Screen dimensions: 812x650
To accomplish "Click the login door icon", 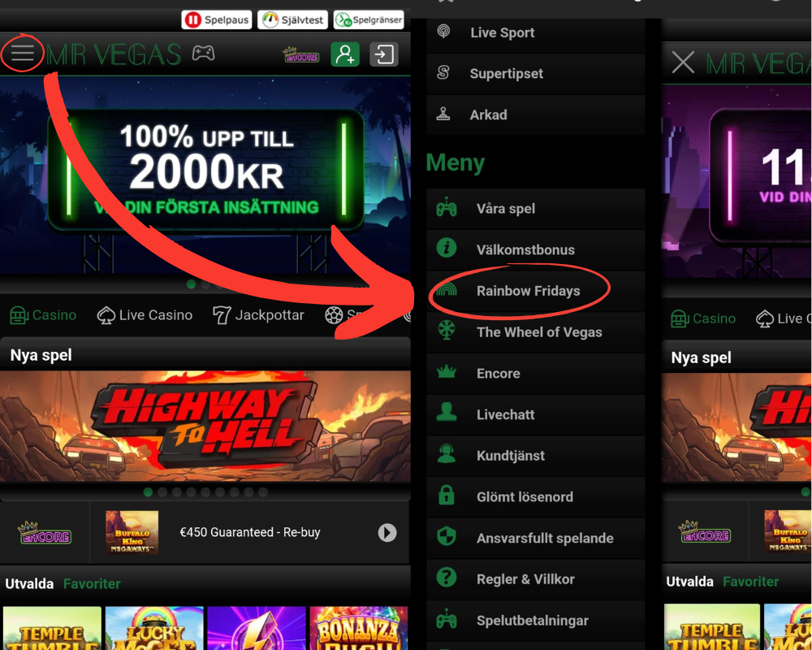I will click(384, 54).
